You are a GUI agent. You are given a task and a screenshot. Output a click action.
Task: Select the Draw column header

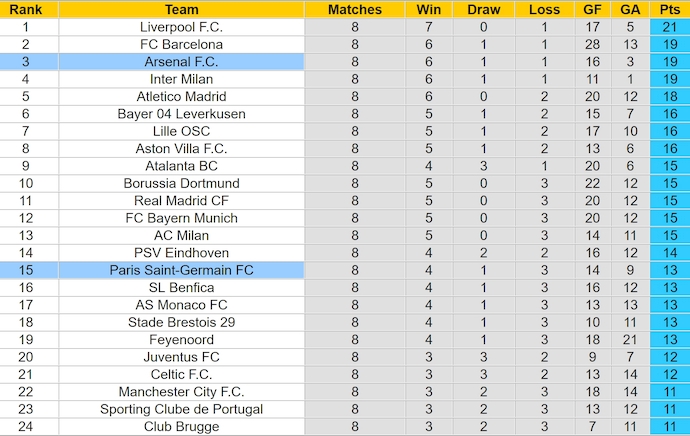[x=484, y=9]
